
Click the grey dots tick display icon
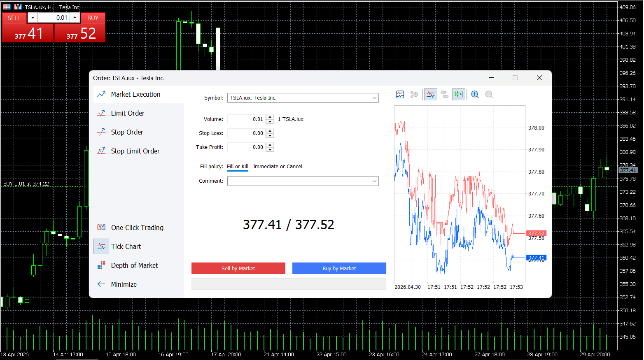[x=445, y=95]
